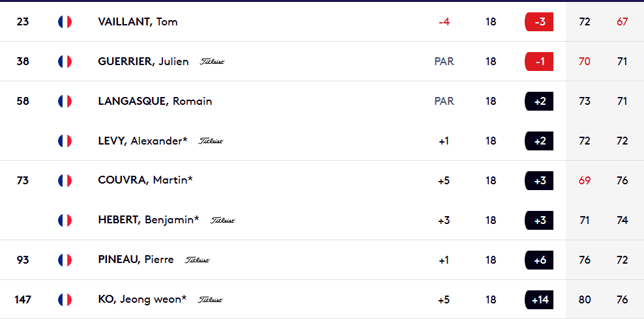
Task: Click the red -3 total score badge
Action: 539,21
